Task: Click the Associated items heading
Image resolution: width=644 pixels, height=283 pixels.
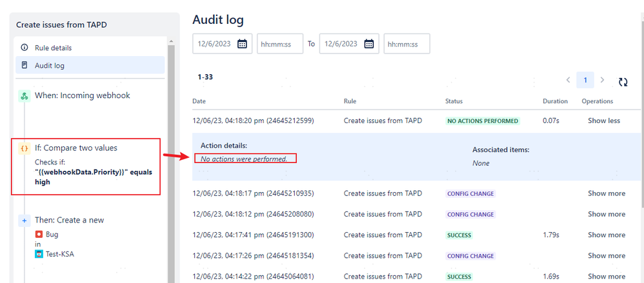Action: (501, 150)
